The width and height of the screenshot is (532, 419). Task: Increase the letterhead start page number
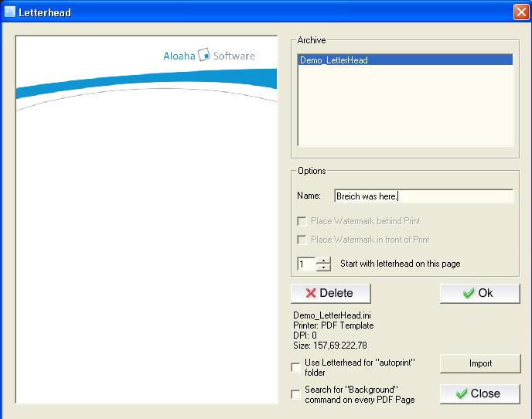[x=324, y=261]
